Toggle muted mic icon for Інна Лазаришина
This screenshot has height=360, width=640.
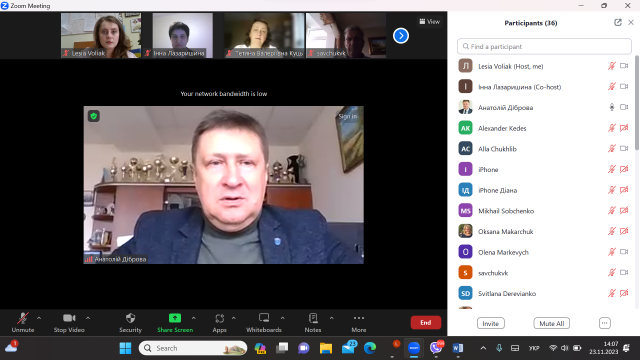(611, 87)
